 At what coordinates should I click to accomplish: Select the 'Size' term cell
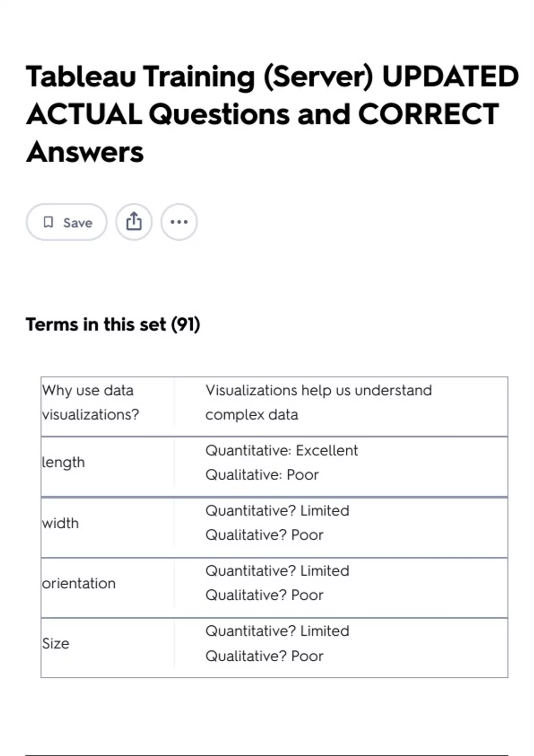point(56,643)
